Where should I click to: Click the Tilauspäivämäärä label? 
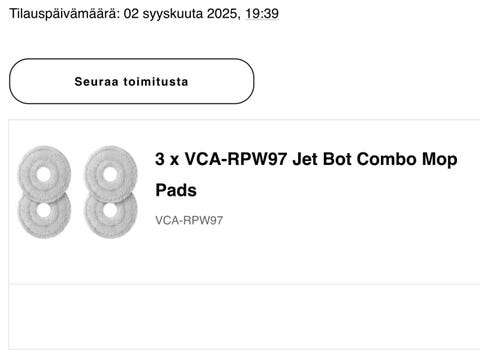[x=64, y=14]
